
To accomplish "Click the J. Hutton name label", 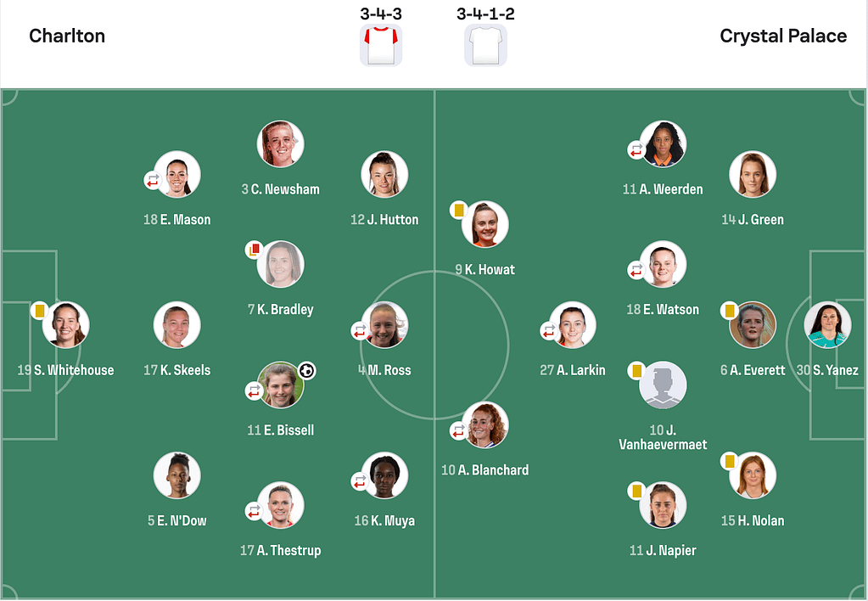I will [384, 219].
